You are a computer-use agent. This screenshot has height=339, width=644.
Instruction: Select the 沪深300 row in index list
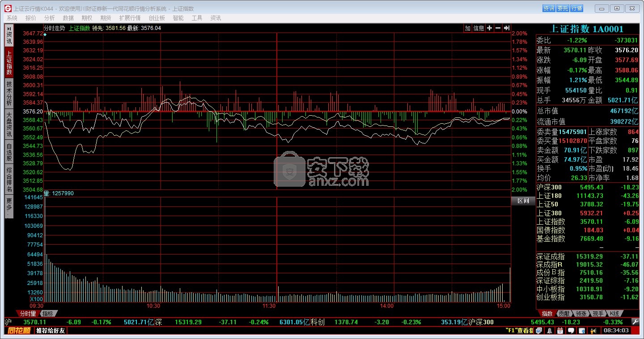tap(588, 187)
